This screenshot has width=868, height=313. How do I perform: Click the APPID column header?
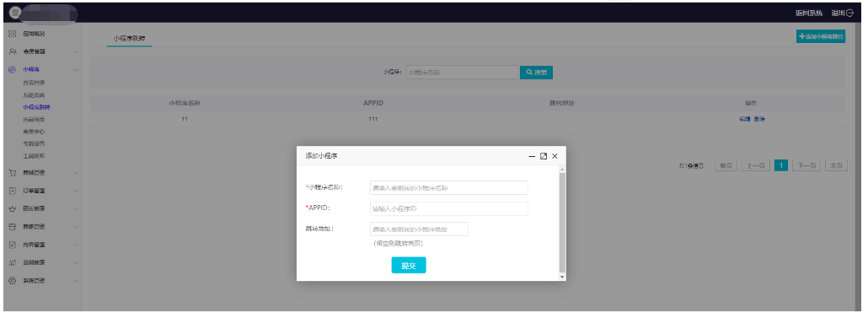373,103
